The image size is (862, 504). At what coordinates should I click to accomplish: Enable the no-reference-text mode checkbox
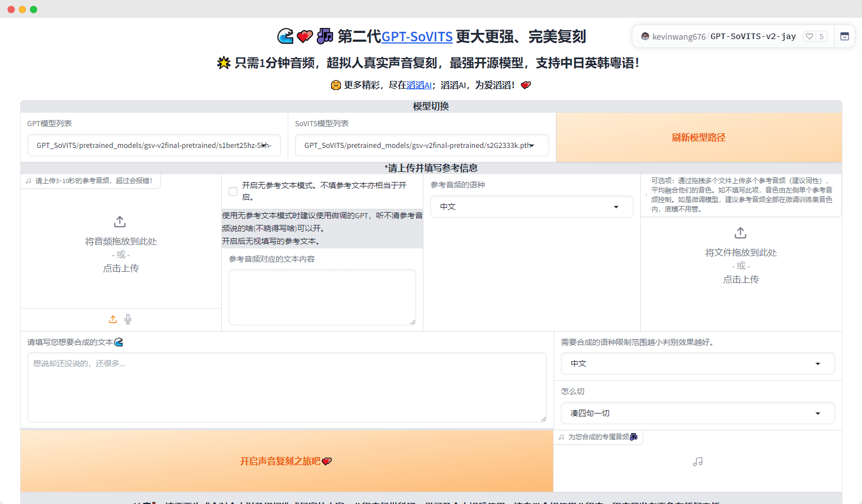(x=233, y=191)
